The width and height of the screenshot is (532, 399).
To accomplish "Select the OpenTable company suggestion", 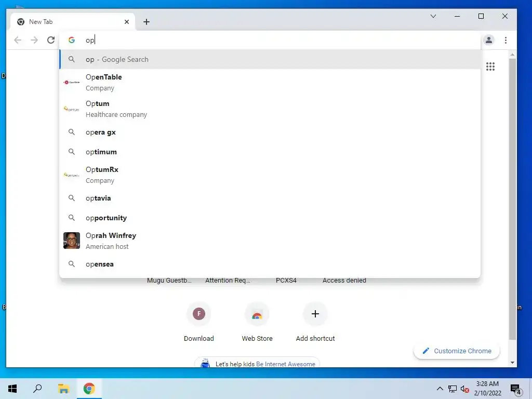I will tap(270, 83).
